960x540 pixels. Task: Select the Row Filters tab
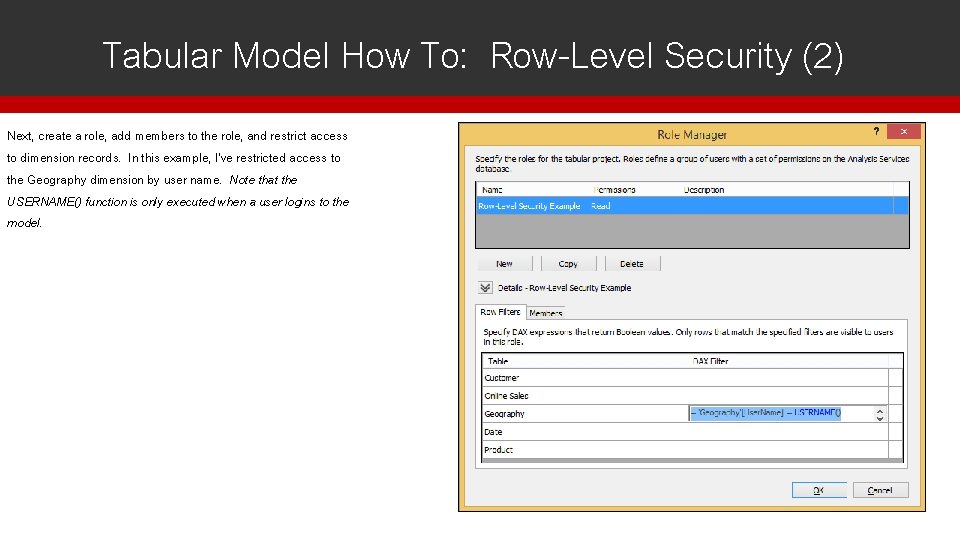500,312
